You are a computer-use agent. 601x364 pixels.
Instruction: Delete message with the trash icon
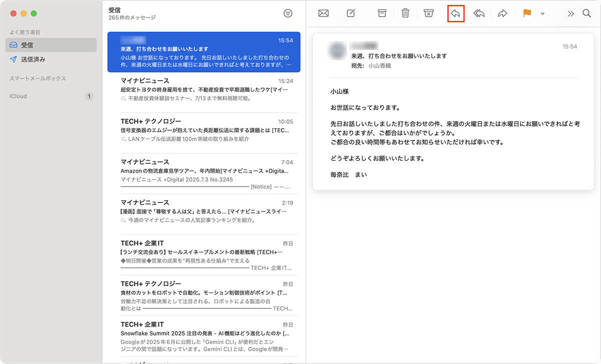[x=406, y=14]
